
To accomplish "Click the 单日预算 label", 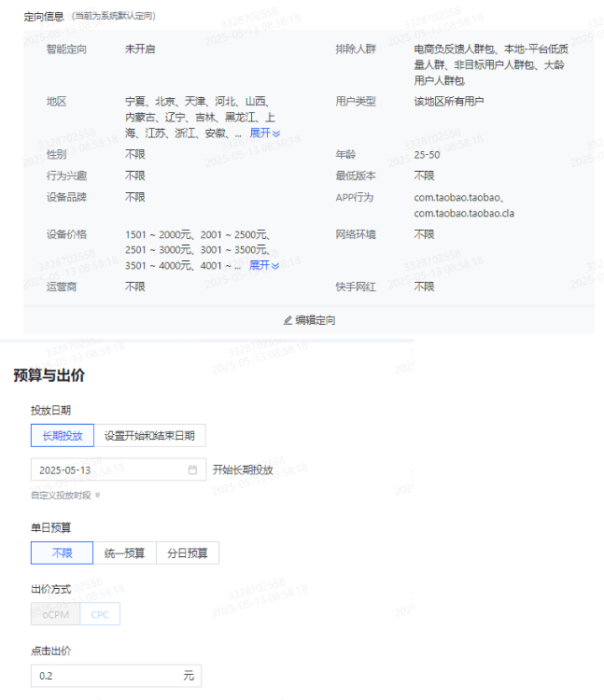I will [51, 528].
